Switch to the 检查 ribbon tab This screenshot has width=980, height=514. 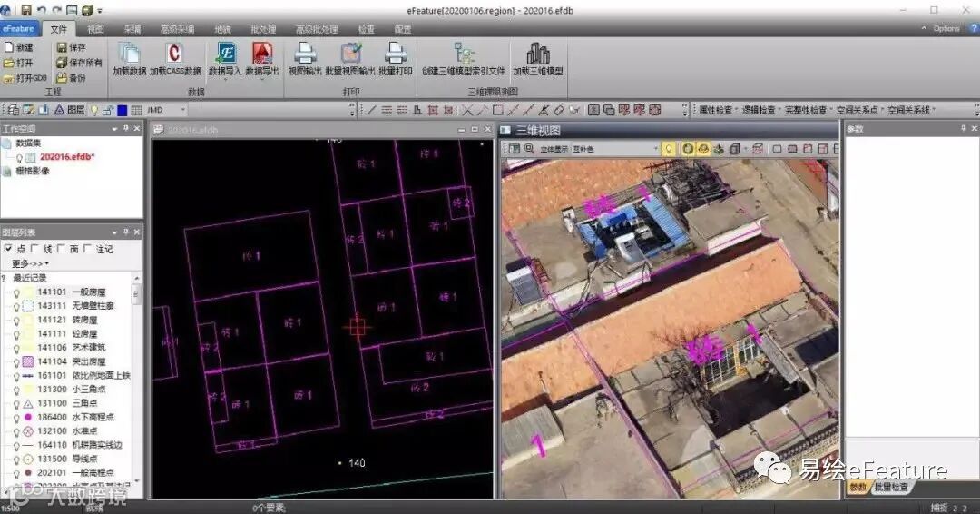pos(367,29)
